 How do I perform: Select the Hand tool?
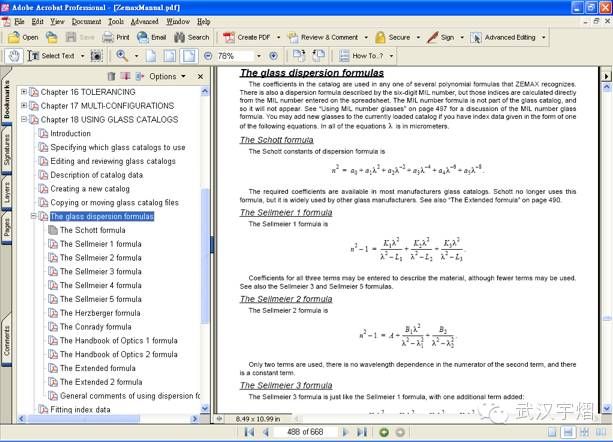(14, 56)
